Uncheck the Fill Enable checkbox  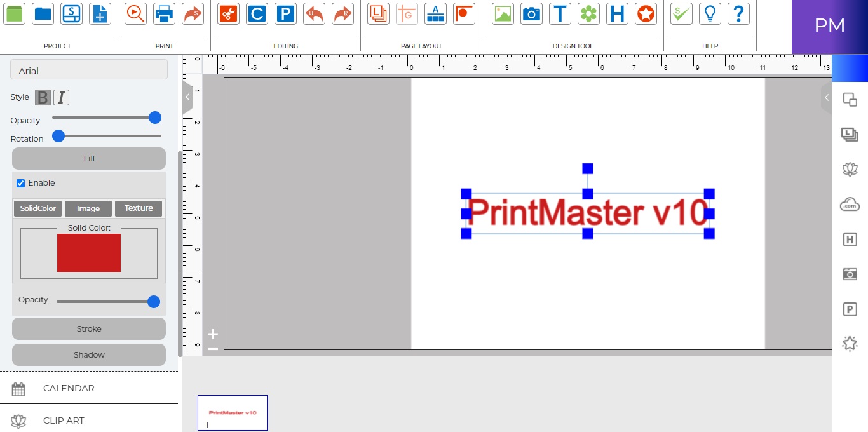pos(20,183)
